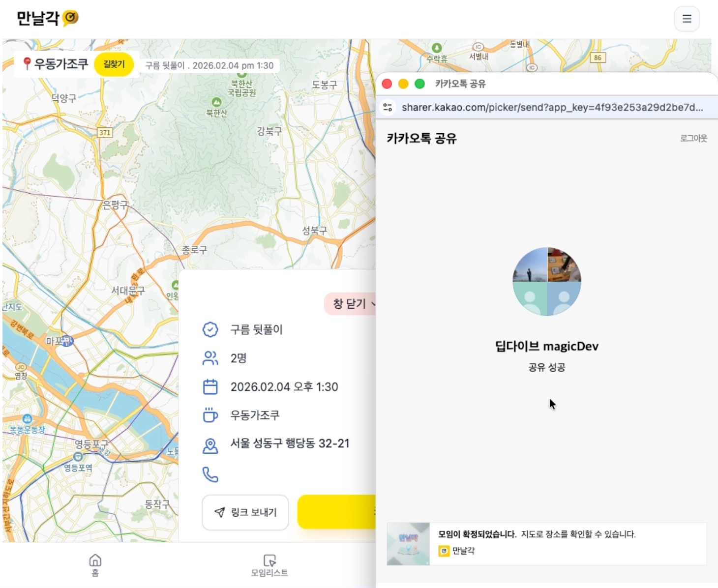
Task: Click the 딥다이브 magicDev chat name
Action: 547,346
